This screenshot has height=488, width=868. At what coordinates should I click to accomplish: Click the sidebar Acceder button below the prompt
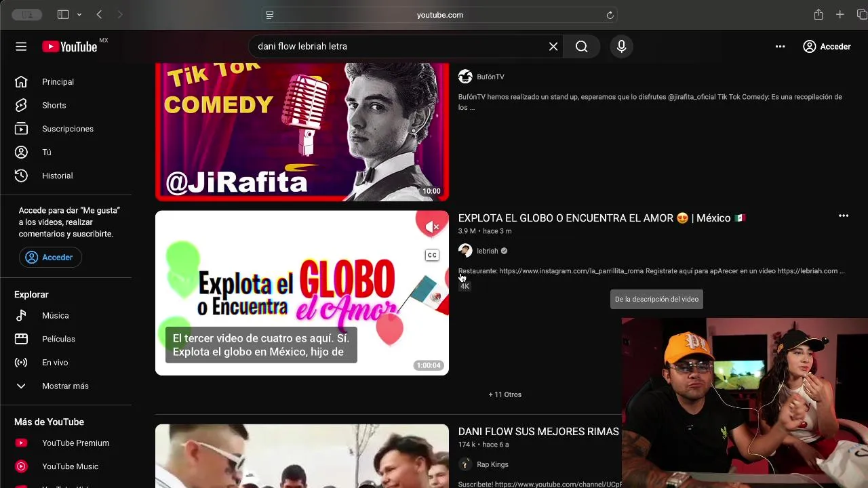pyautogui.click(x=50, y=258)
